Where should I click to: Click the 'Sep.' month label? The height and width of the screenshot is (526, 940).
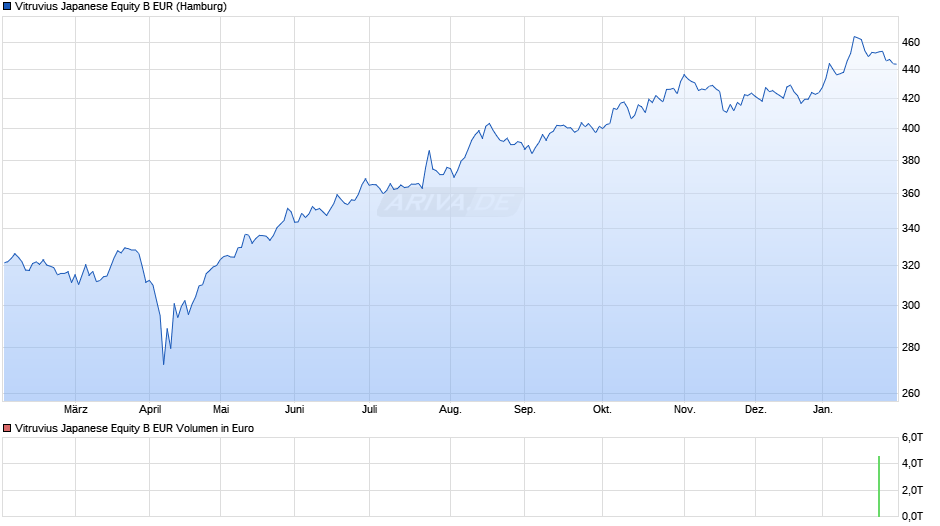[x=525, y=409]
